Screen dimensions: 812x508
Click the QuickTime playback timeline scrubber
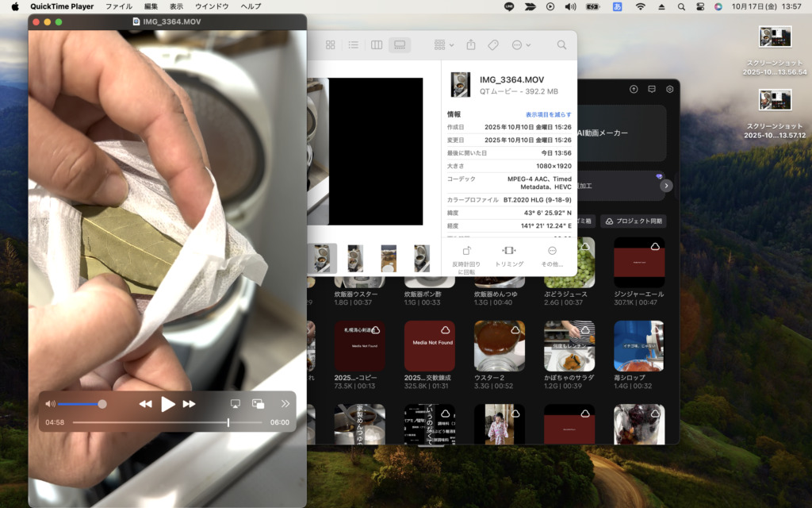coord(228,422)
